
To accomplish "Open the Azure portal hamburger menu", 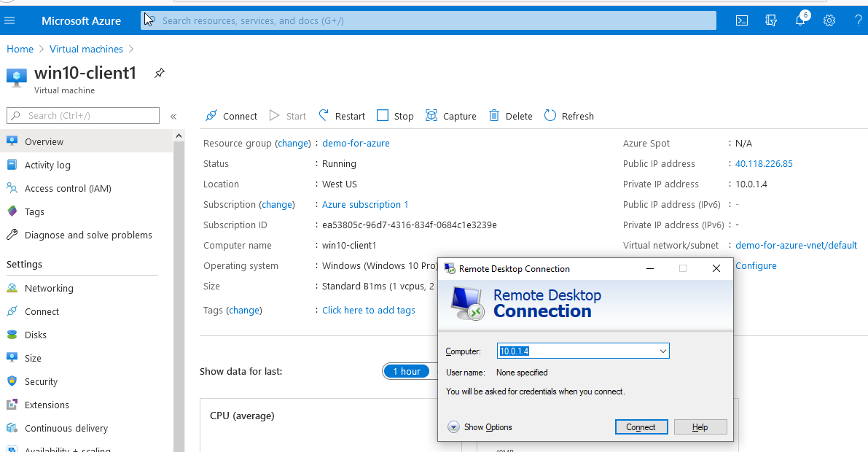I will click(9, 21).
